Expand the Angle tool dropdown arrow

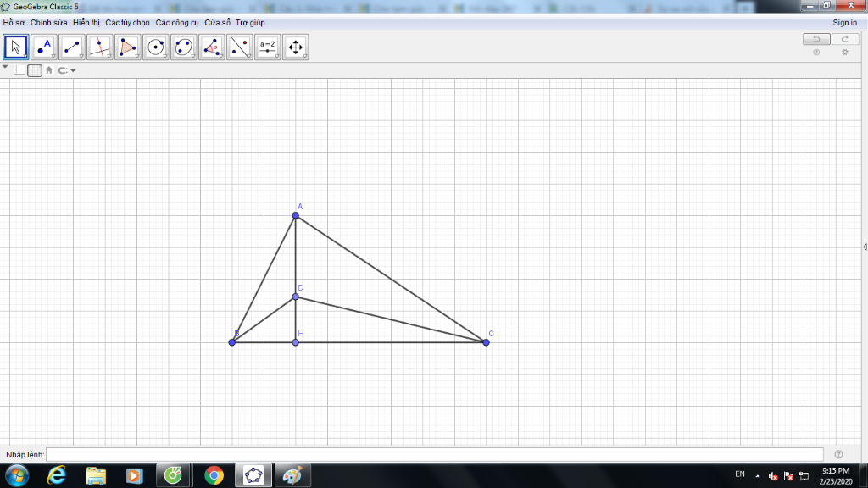221,57
